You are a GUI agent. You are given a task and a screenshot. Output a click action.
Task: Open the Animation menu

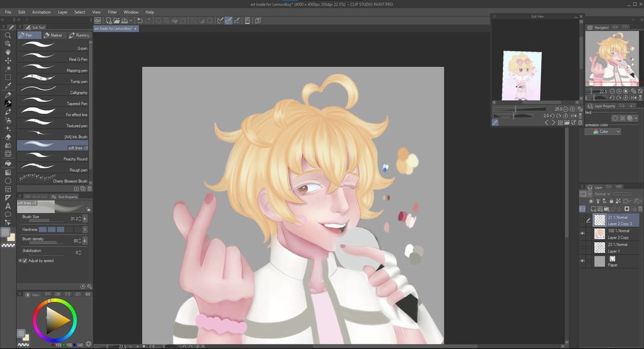click(x=41, y=12)
